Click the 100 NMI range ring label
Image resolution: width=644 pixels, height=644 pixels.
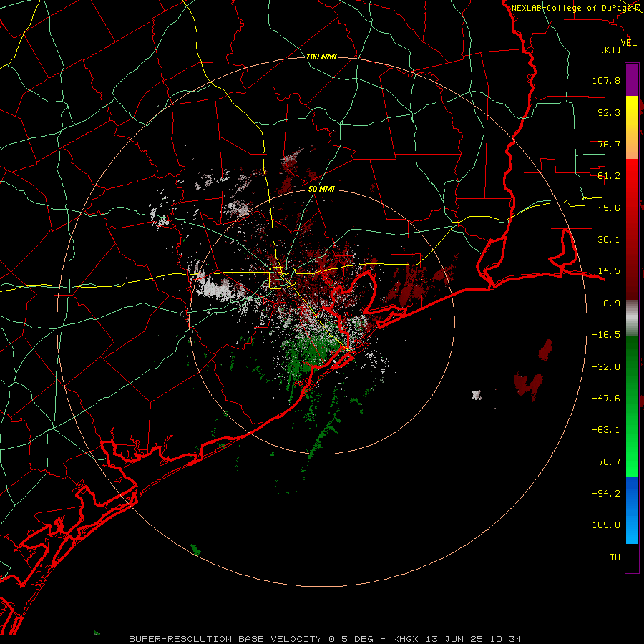tap(321, 57)
